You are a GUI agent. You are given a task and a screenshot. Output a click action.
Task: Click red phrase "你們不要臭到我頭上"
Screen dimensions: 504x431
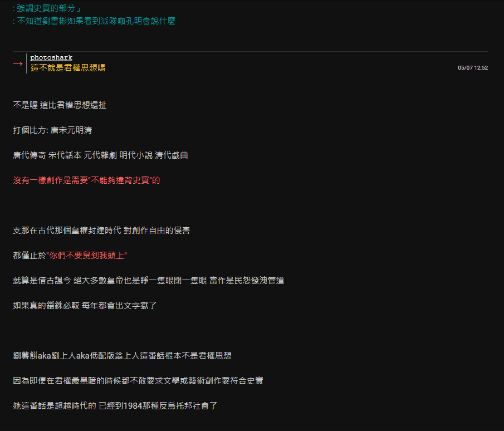pyautogui.click(x=86, y=256)
